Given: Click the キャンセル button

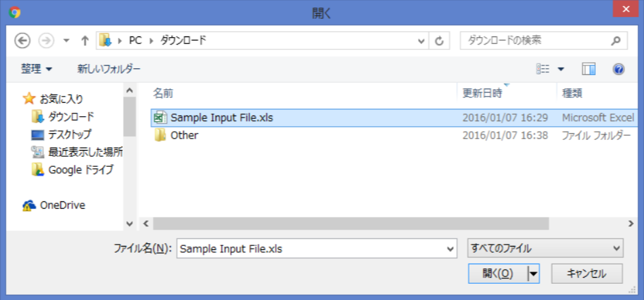Looking at the screenshot, I should pyautogui.click(x=586, y=274).
